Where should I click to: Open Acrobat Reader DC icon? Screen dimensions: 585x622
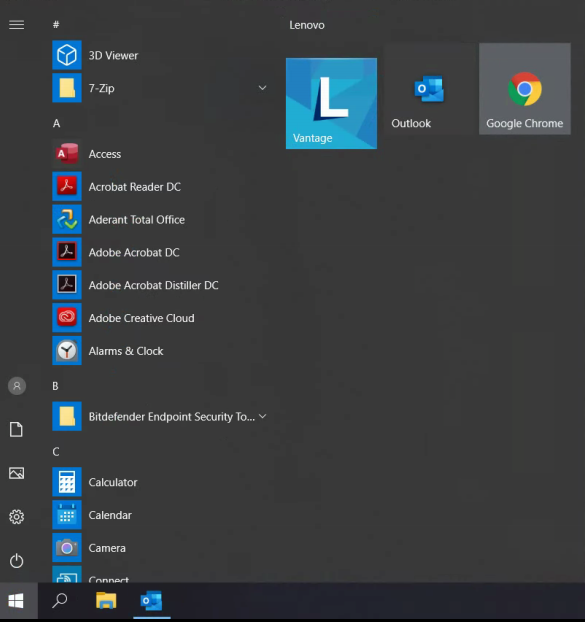tap(67, 186)
